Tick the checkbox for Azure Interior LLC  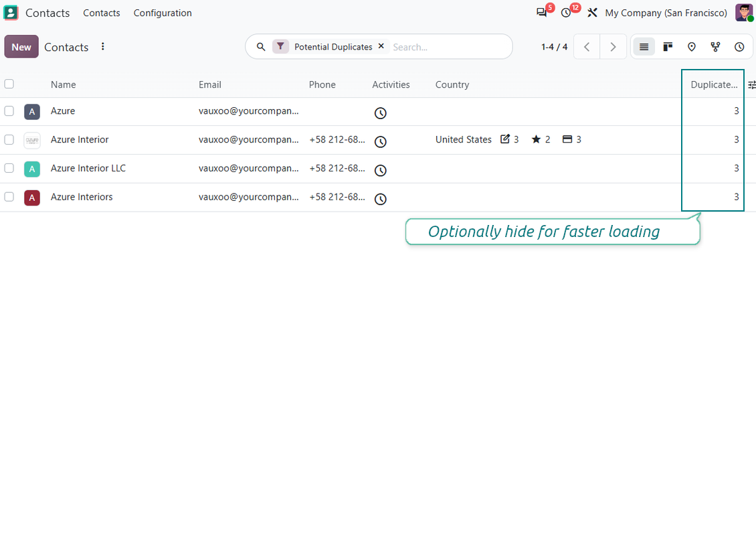point(9,168)
